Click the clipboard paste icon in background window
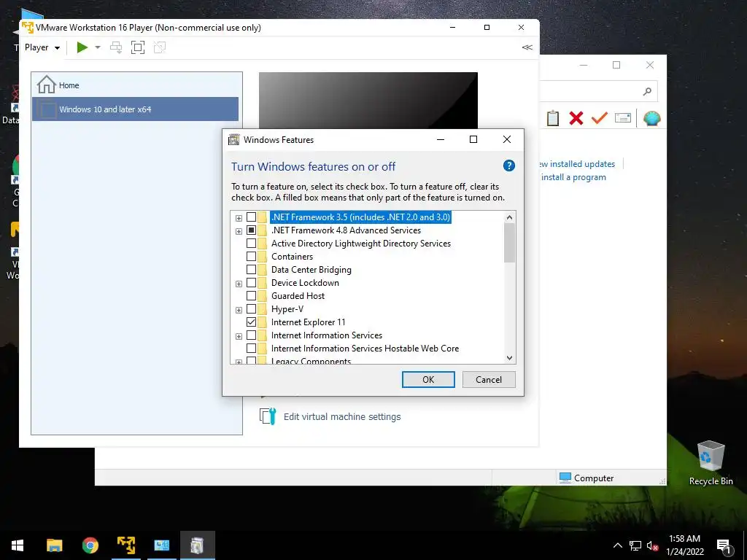 [x=553, y=118]
